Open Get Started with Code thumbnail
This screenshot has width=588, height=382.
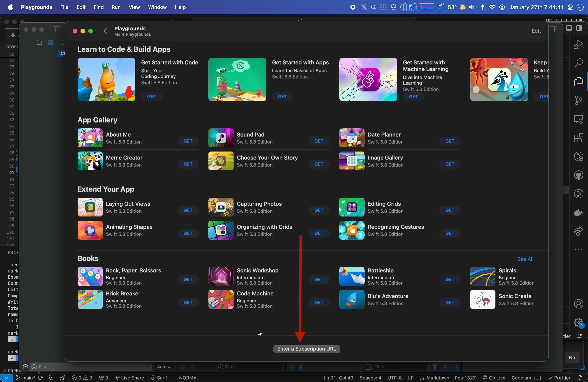(107, 80)
